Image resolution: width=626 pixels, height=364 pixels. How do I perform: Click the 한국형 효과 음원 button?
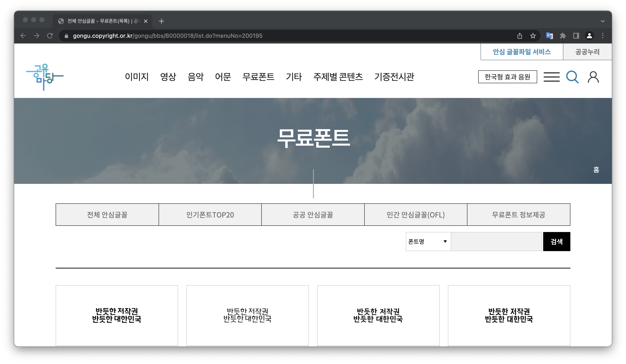(x=507, y=77)
